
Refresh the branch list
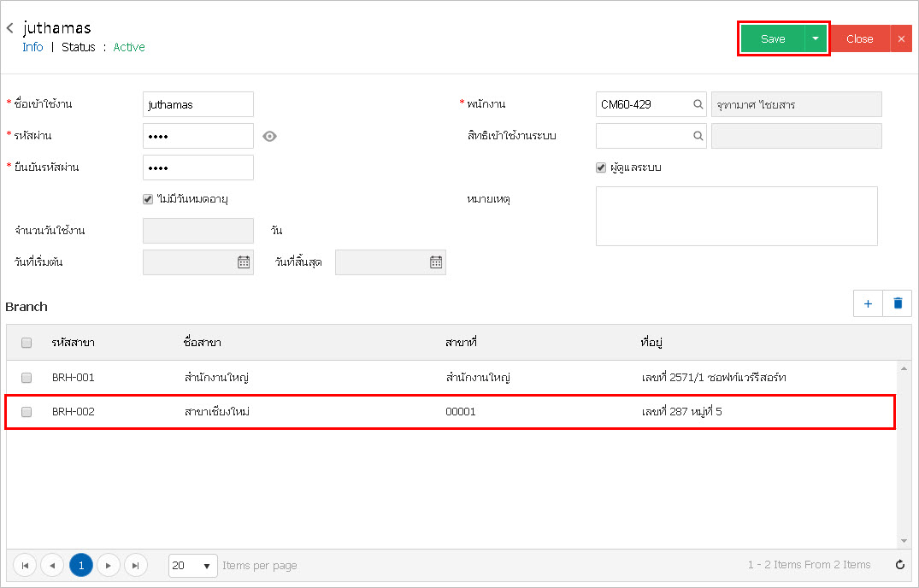[899, 565]
